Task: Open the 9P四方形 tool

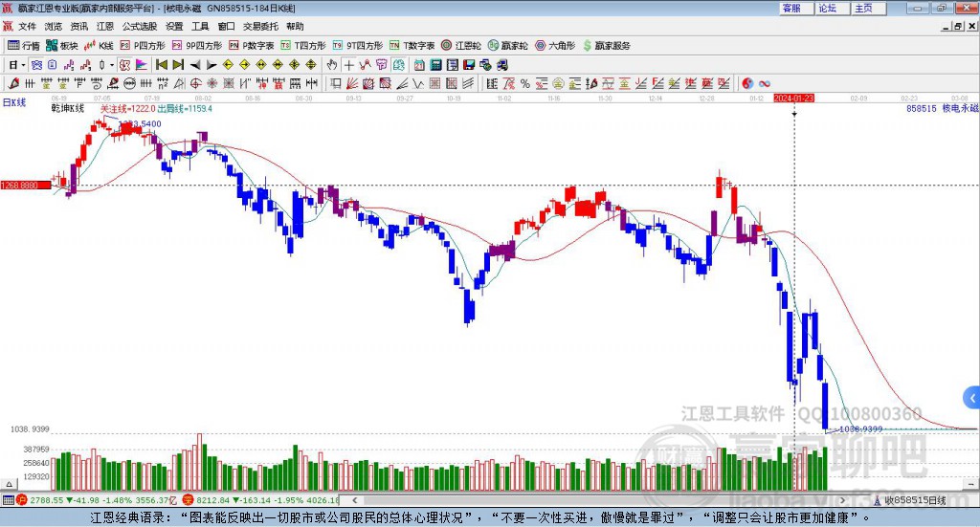Action: (x=197, y=46)
